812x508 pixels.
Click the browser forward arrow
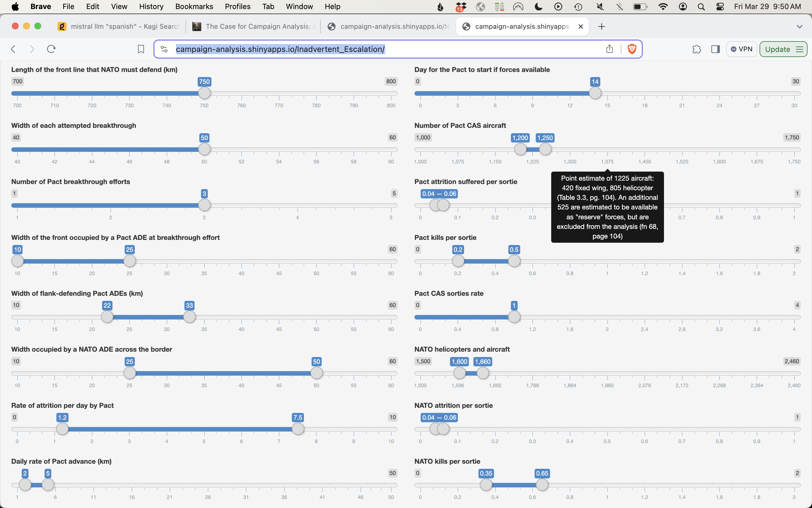coord(32,49)
